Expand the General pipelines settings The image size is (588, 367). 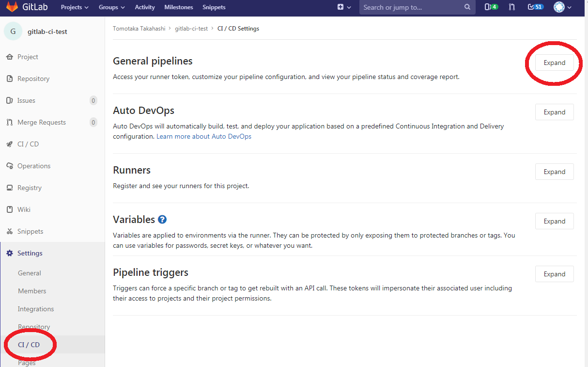pos(554,63)
